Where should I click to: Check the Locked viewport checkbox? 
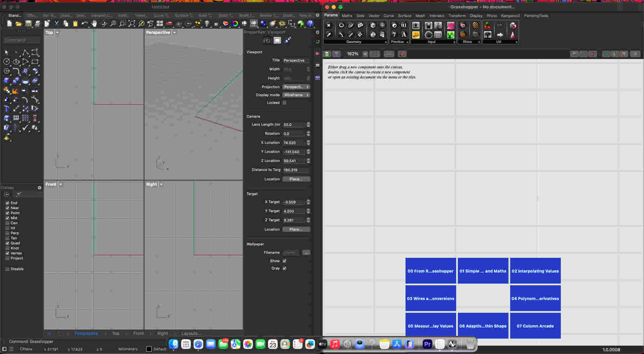tap(284, 103)
